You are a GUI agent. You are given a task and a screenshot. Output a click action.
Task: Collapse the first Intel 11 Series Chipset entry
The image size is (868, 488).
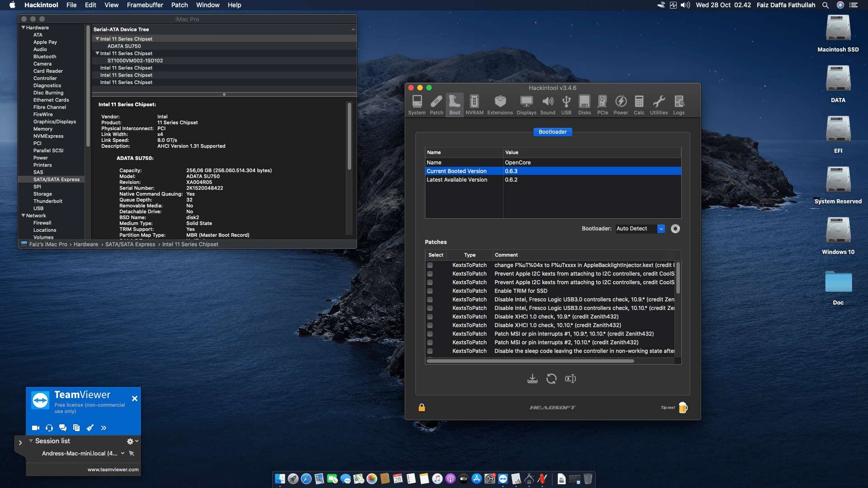(x=97, y=39)
